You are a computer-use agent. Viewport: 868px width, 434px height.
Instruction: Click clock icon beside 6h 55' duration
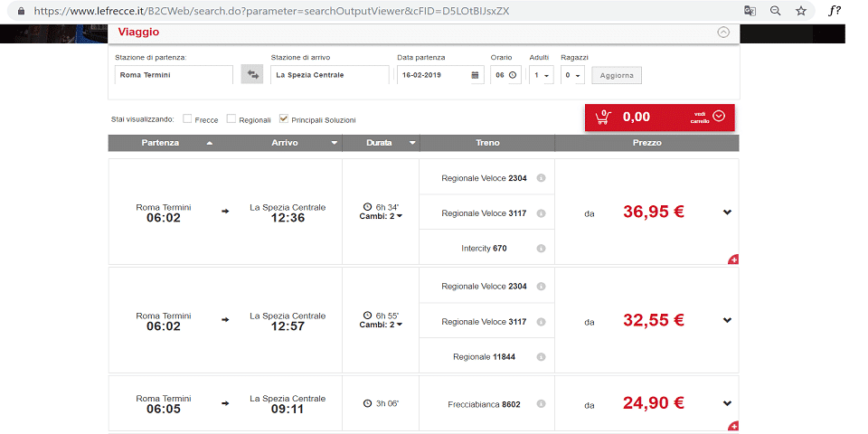[367, 316]
